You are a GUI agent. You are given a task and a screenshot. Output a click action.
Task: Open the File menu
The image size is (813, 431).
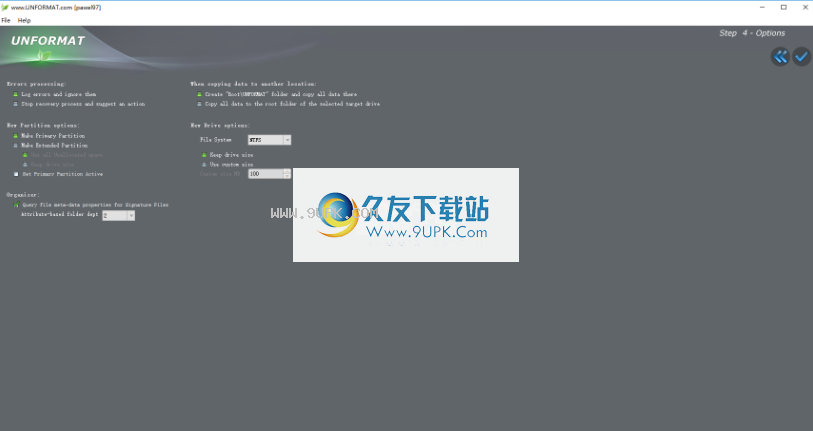[x=6, y=20]
